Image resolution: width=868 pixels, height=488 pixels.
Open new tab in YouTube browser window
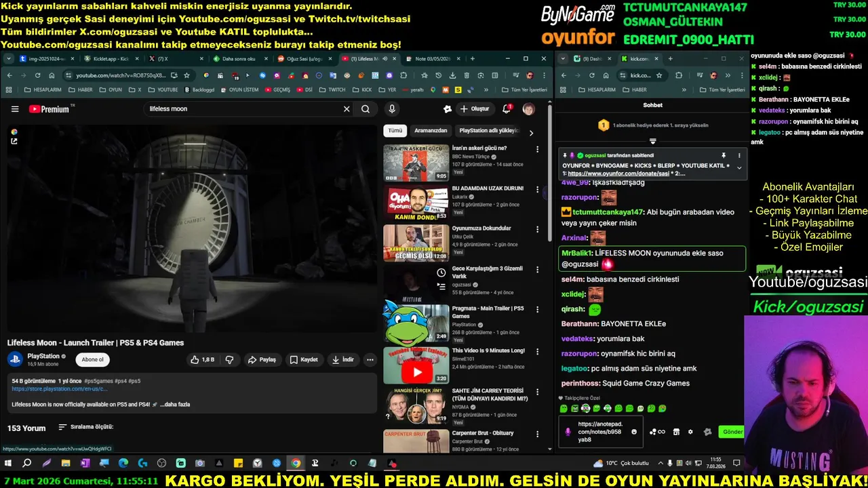click(x=472, y=59)
